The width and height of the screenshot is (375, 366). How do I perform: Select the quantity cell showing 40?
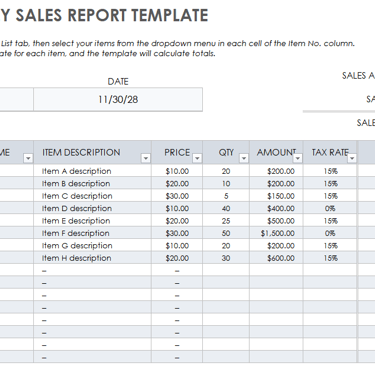point(226,208)
